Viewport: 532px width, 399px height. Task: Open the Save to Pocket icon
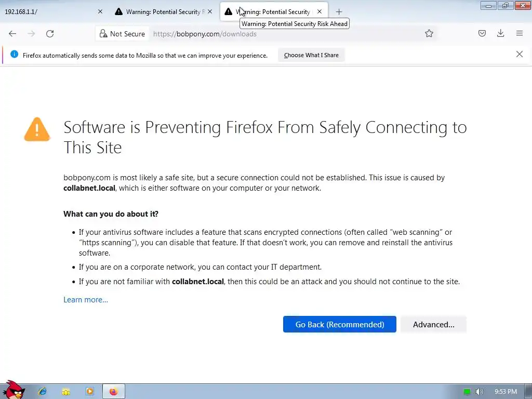[482, 34]
